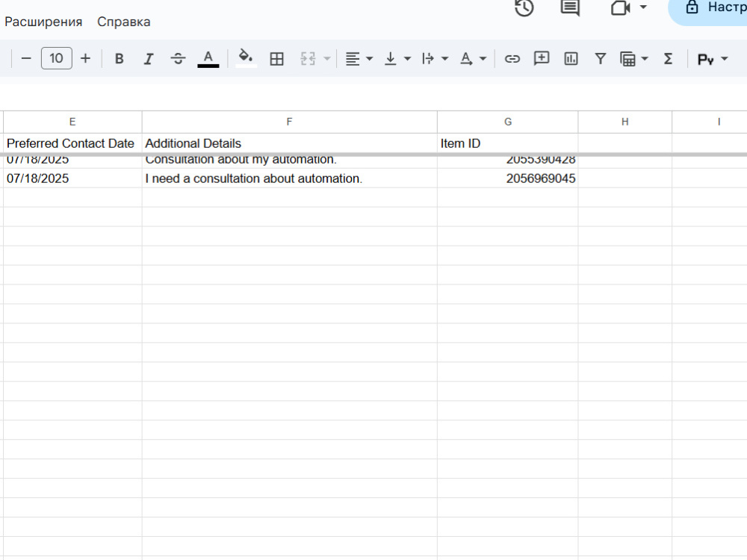The height and width of the screenshot is (560, 747).
Task: Insert a comment from the toolbar
Action: click(542, 58)
